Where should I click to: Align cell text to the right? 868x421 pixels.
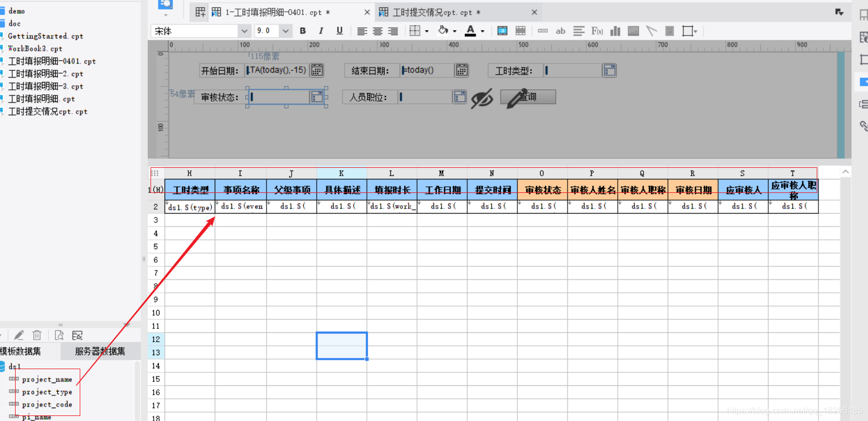point(393,31)
